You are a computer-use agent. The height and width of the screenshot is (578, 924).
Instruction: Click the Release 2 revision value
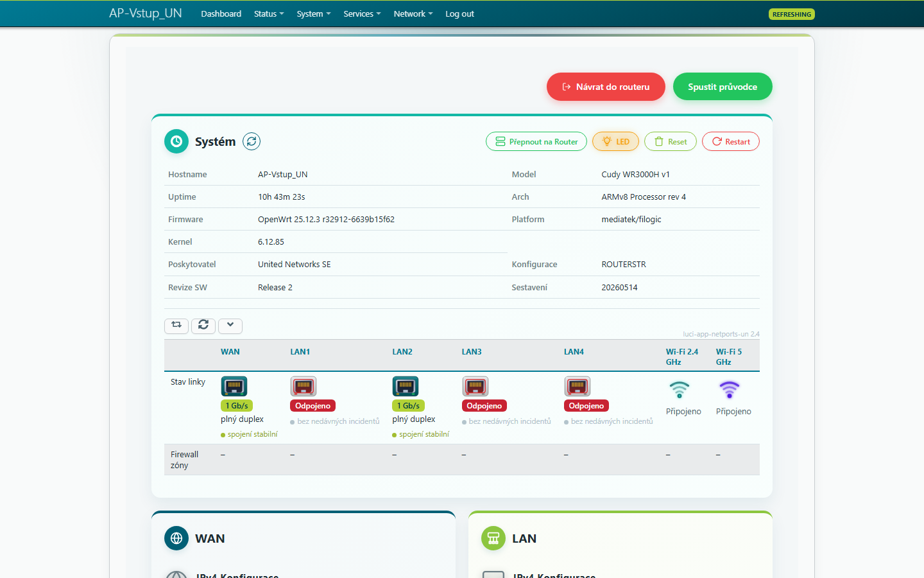275,287
